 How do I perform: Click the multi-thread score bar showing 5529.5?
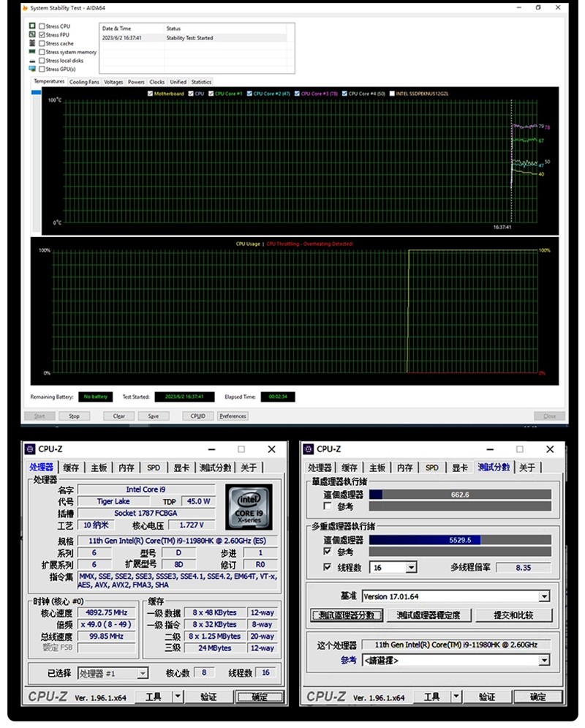click(460, 540)
